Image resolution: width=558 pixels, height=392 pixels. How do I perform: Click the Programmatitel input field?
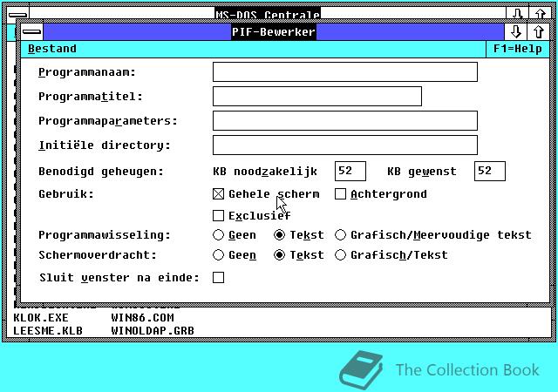(317, 97)
